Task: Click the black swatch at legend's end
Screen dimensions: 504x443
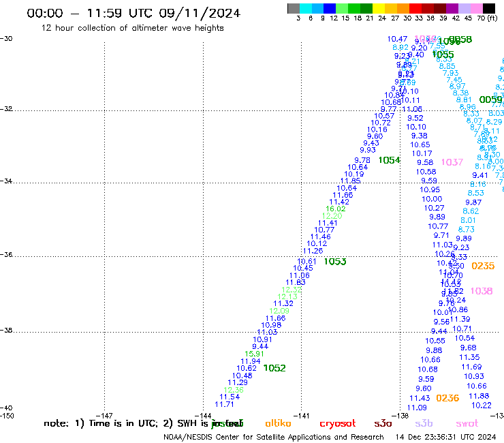Action: tap(489, 8)
